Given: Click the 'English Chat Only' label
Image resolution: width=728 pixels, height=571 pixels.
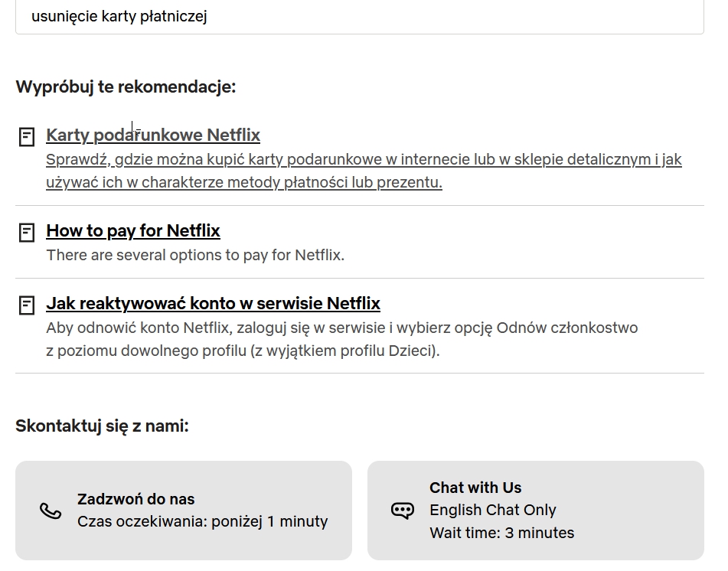Looking at the screenshot, I should (x=493, y=511).
